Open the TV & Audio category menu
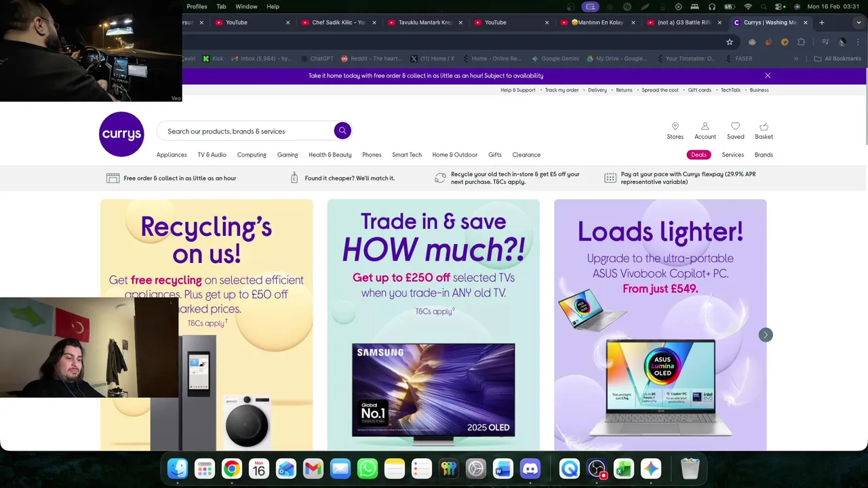Viewport: 868px width, 488px height. click(212, 155)
